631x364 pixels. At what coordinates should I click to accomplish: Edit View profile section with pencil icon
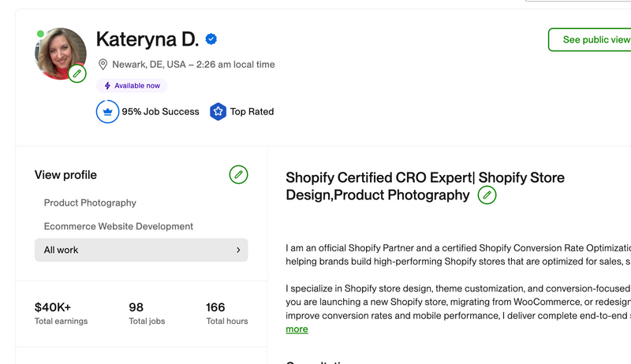pyautogui.click(x=239, y=175)
